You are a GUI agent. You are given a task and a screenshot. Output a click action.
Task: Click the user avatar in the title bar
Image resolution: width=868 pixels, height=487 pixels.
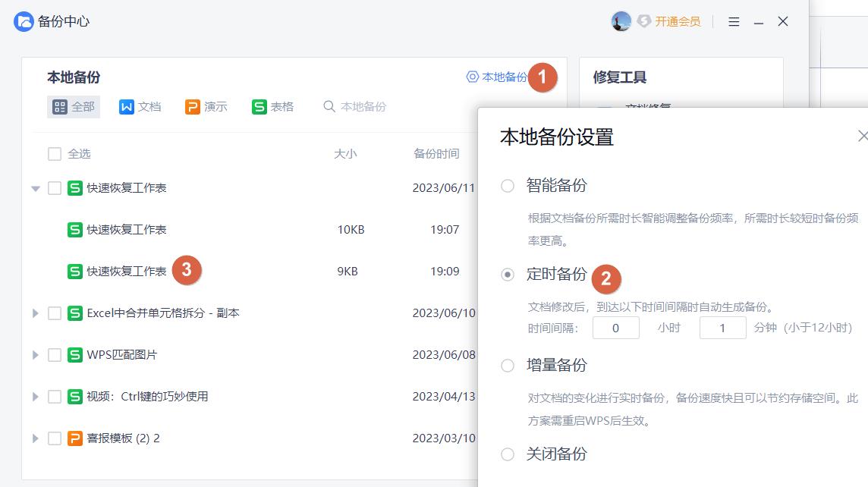[621, 20]
